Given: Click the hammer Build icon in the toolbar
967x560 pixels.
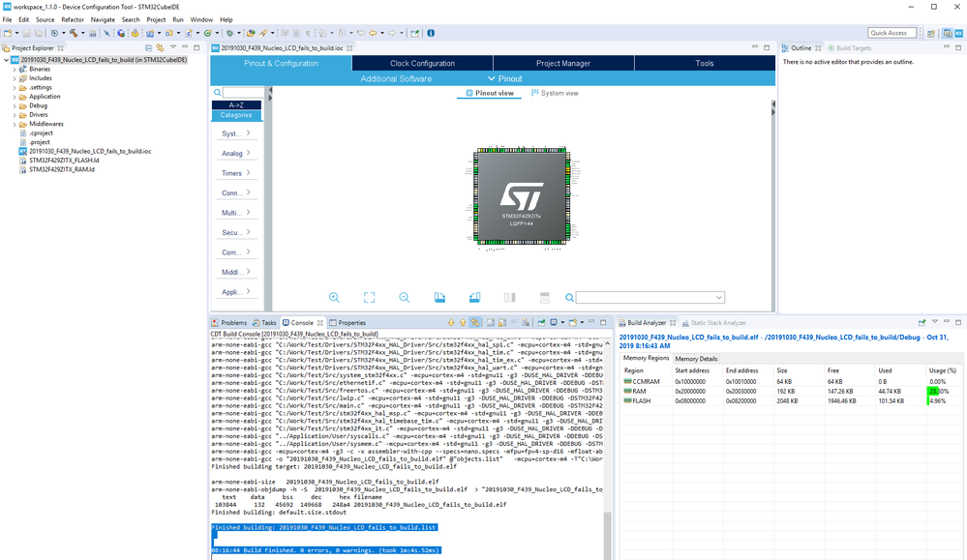Looking at the screenshot, I should [x=73, y=33].
